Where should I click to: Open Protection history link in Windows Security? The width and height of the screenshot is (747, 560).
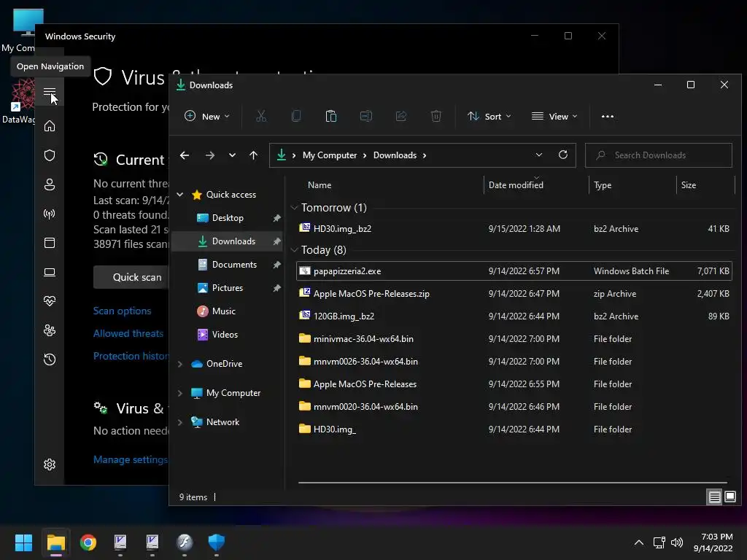pyautogui.click(x=131, y=356)
